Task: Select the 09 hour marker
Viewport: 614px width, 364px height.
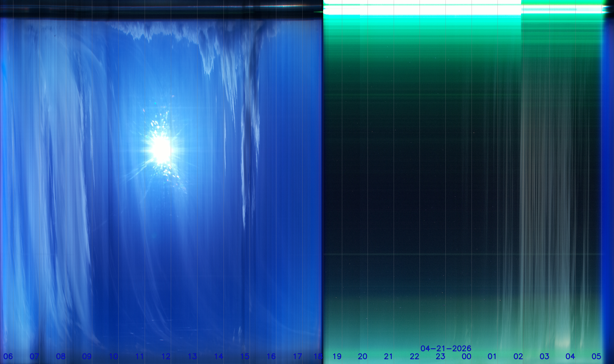Action: point(87,356)
